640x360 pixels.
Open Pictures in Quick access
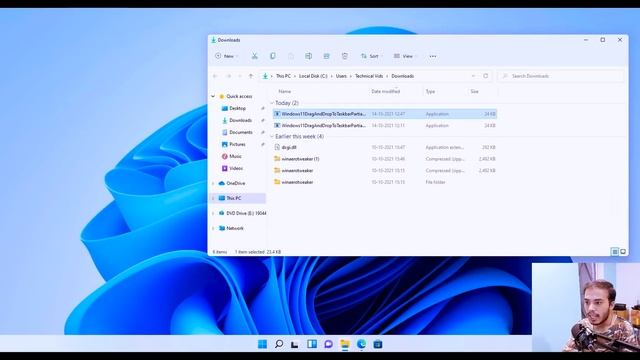237,144
